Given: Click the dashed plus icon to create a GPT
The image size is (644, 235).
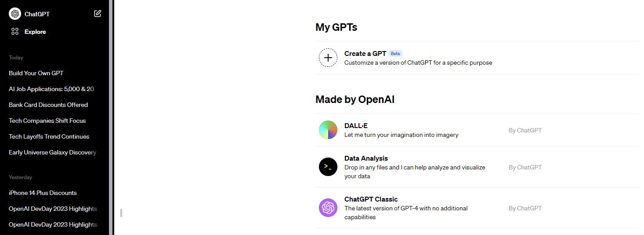Looking at the screenshot, I should 328,58.
